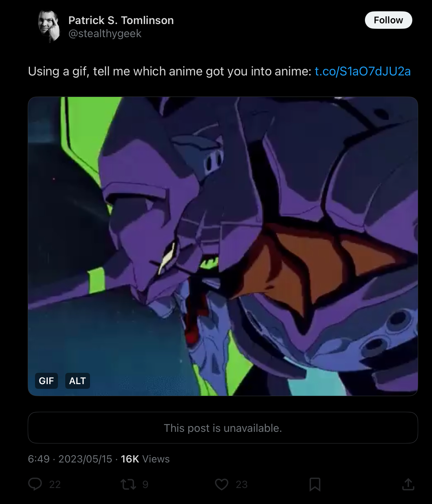This screenshot has width=432, height=504.
Task: Open the share/upload icon menu
Action: 408,484
